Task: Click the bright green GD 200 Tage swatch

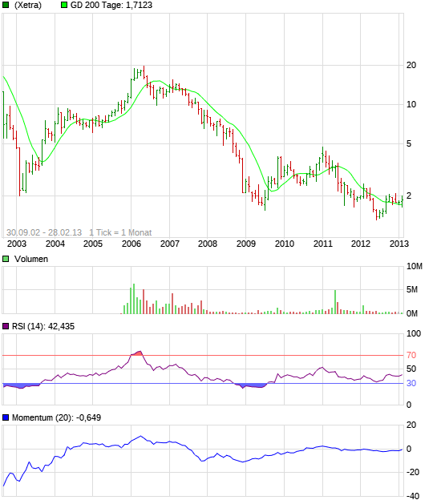Action: (x=64, y=5)
